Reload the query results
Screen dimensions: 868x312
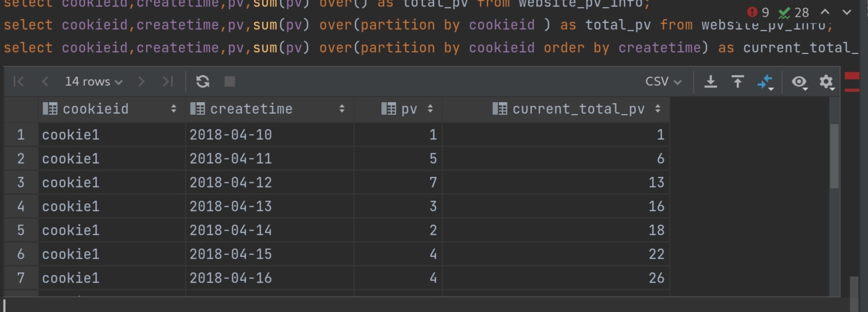[203, 82]
